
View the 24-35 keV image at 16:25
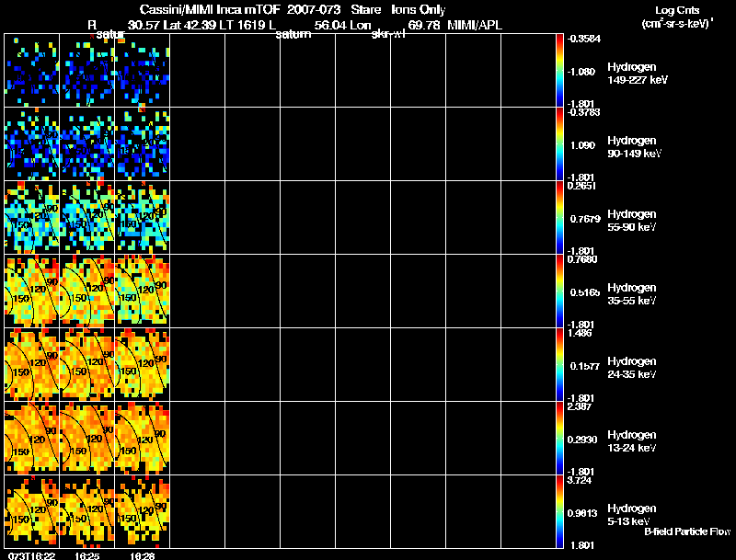pyautogui.click(x=86, y=364)
